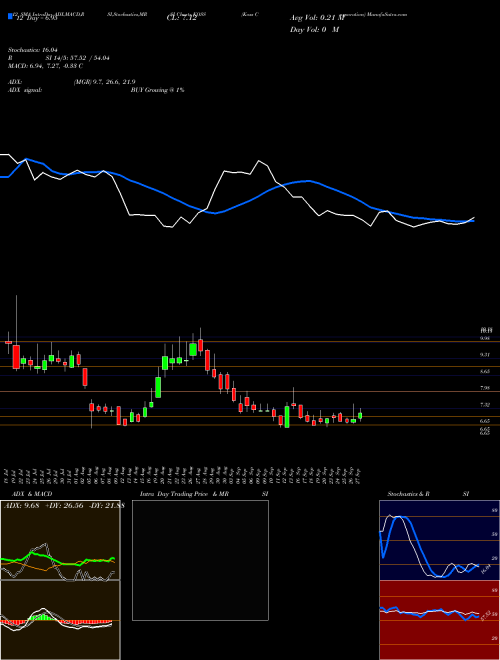Click the blue 12-day SMA legend square

(10, 16)
